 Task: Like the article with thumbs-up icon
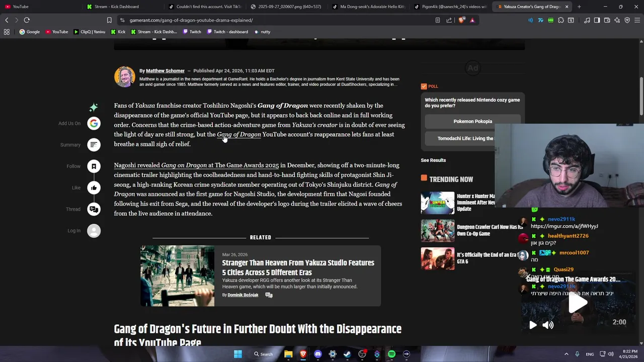point(94,188)
